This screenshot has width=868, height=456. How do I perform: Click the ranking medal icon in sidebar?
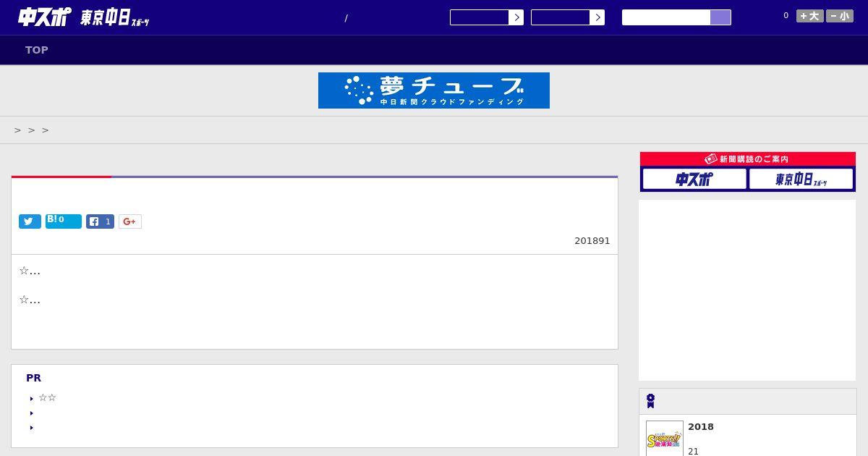[x=651, y=401]
